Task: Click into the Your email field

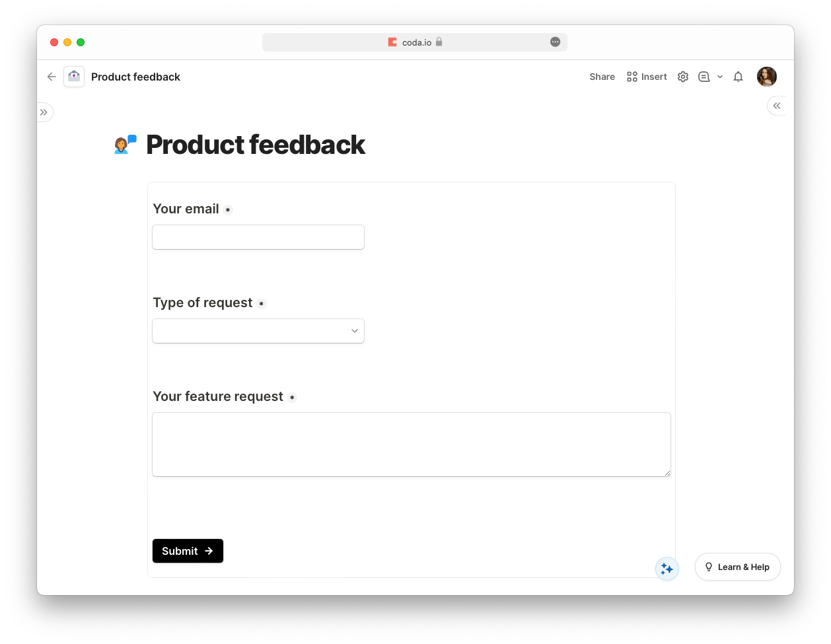Action: tap(258, 237)
